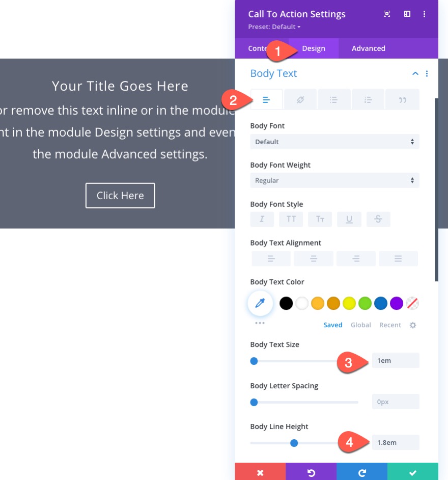This screenshot has width=448, height=480.
Task: Select the ordered list style tab icon
Action: click(368, 99)
